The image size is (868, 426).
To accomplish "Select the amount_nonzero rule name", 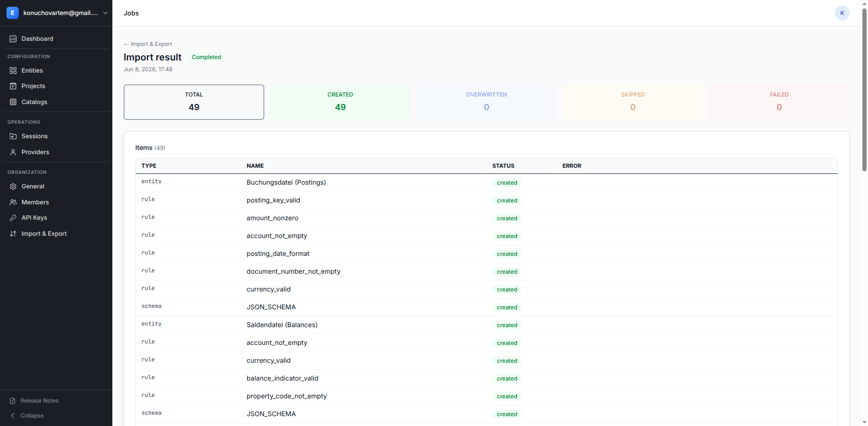I will [272, 218].
